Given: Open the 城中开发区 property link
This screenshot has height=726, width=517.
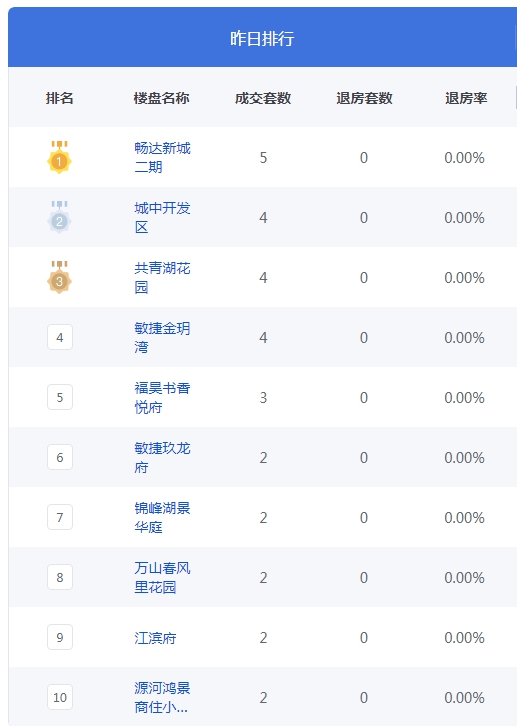Looking at the screenshot, I should [162, 217].
